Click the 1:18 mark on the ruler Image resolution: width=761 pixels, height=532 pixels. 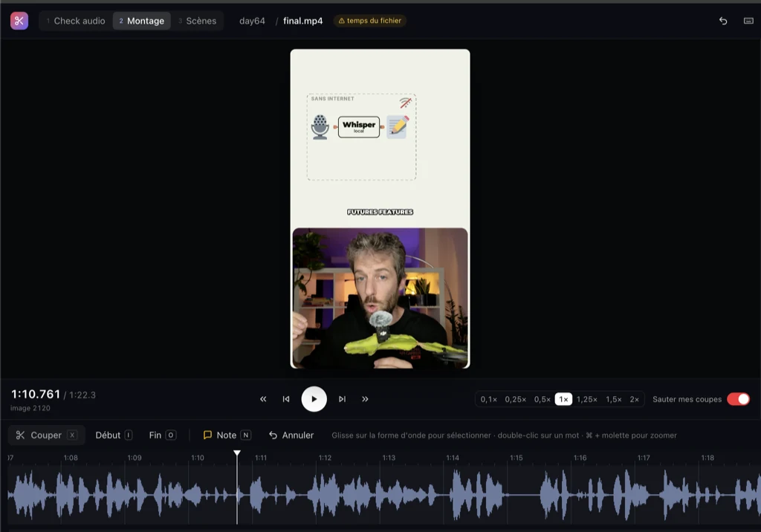pyautogui.click(x=707, y=458)
